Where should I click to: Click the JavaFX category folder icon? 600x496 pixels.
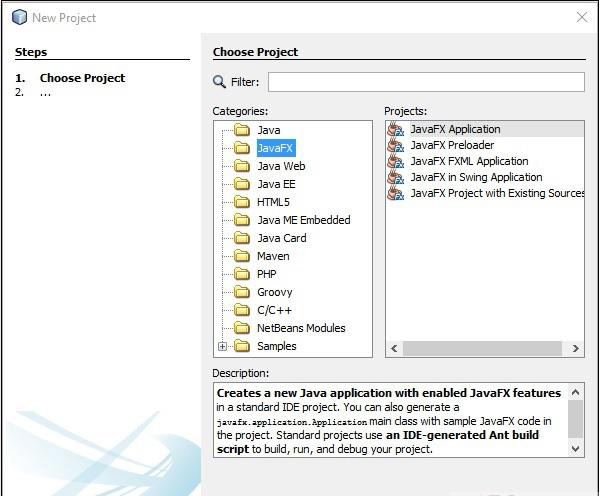point(242,148)
